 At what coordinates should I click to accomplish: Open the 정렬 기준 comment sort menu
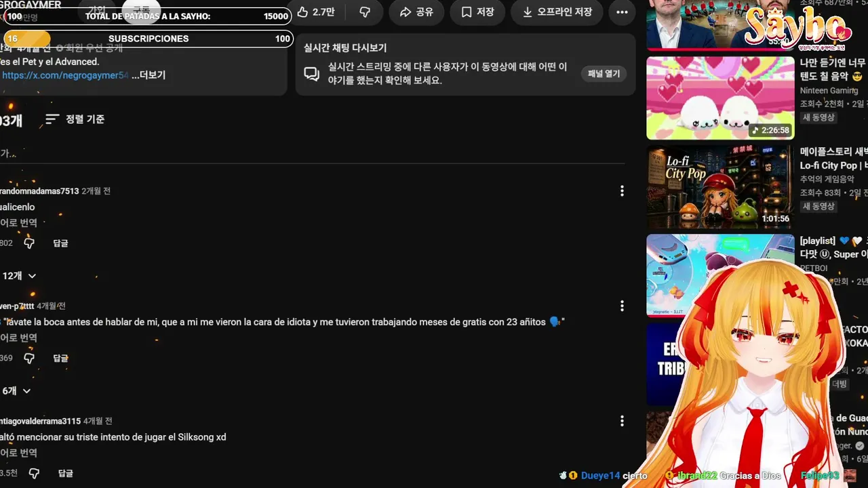[75, 119]
